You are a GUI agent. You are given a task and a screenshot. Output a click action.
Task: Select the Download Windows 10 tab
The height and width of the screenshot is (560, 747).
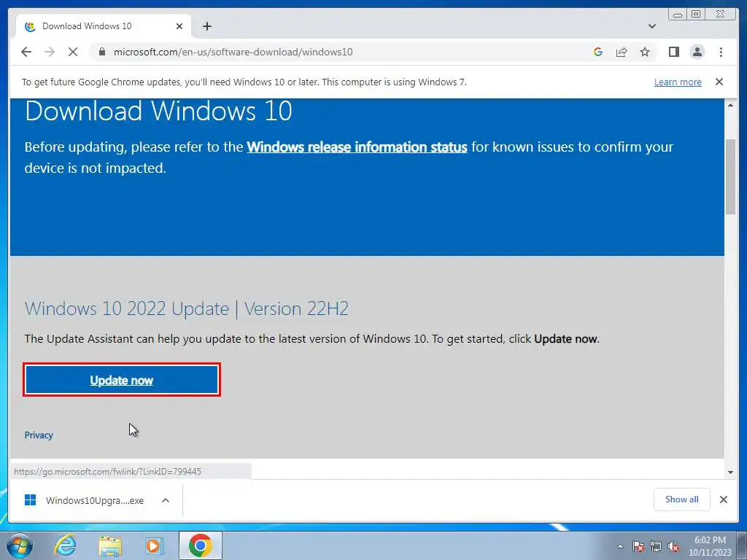[x=104, y=26]
